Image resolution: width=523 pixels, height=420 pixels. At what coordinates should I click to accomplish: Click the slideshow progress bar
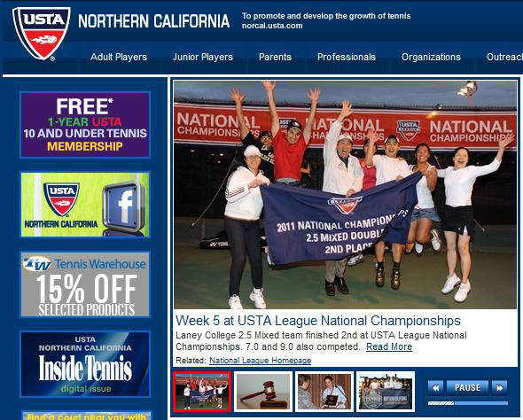coord(468,403)
